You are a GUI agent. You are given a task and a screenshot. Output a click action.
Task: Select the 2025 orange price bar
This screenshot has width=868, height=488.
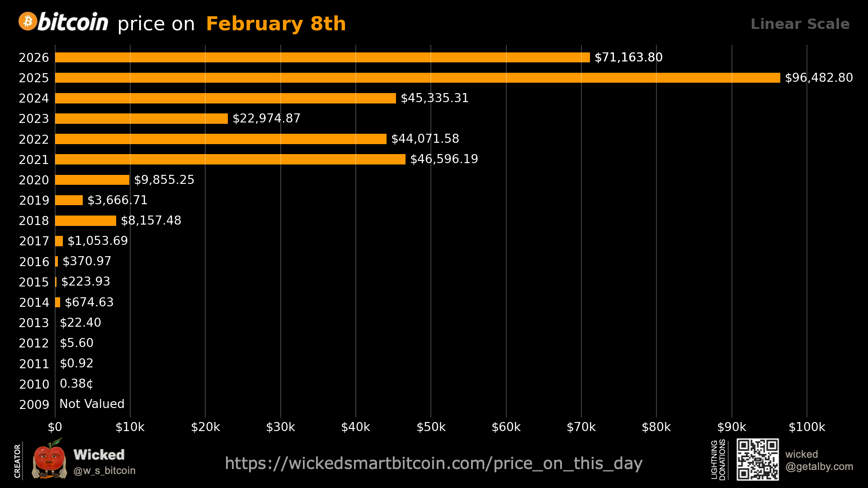coord(417,78)
